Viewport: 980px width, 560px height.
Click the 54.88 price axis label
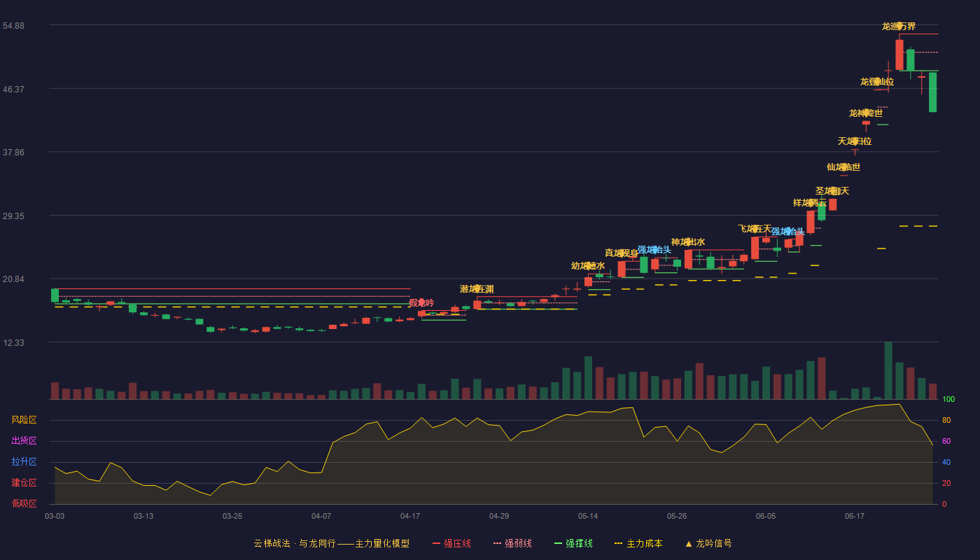click(x=13, y=26)
